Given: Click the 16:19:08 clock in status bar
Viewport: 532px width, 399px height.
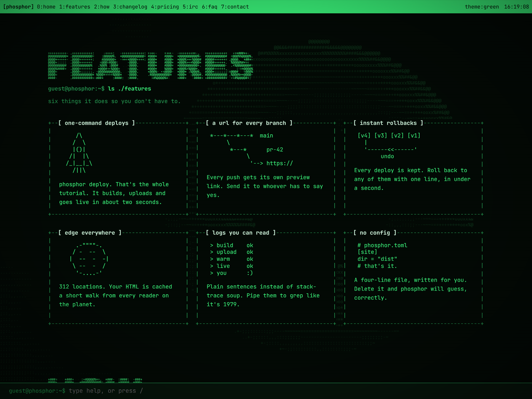Looking at the screenshot, I should pos(516,7).
